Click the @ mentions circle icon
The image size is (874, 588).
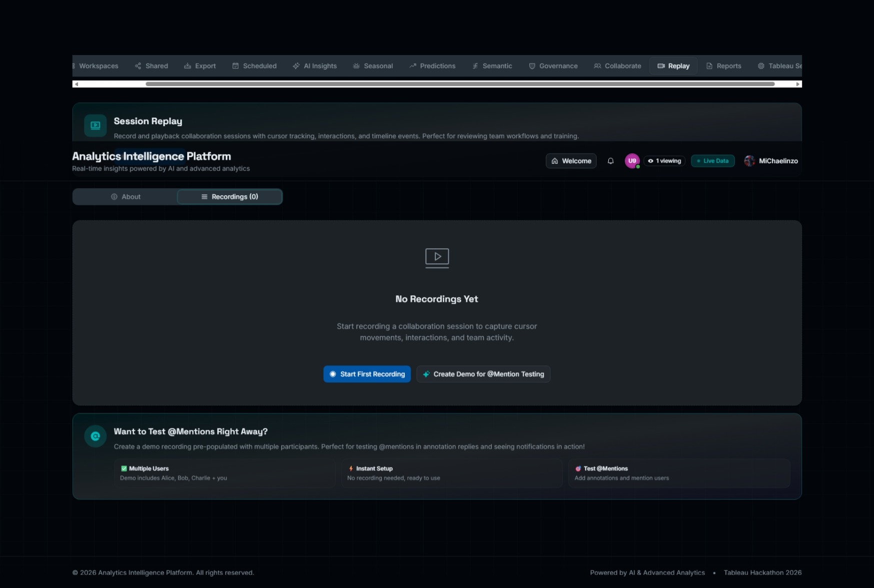click(x=95, y=436)
